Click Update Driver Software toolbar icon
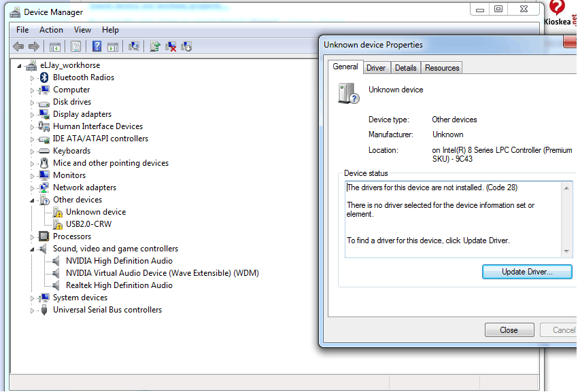The height and width of the screenshot is (392, 580). pos(155,46)
